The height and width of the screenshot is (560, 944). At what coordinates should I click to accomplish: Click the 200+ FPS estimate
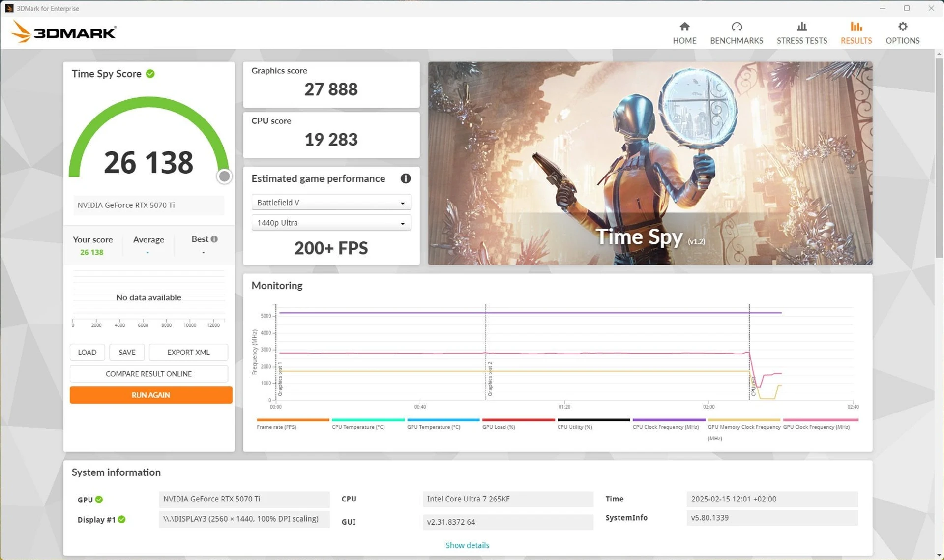point(331,248)
